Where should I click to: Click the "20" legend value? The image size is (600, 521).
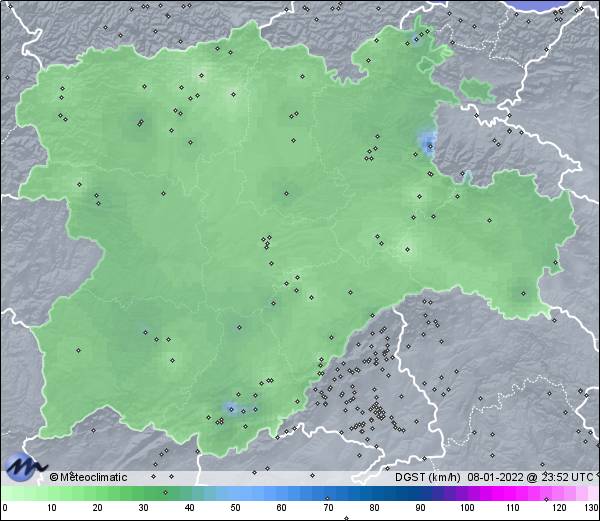[98, 508]
